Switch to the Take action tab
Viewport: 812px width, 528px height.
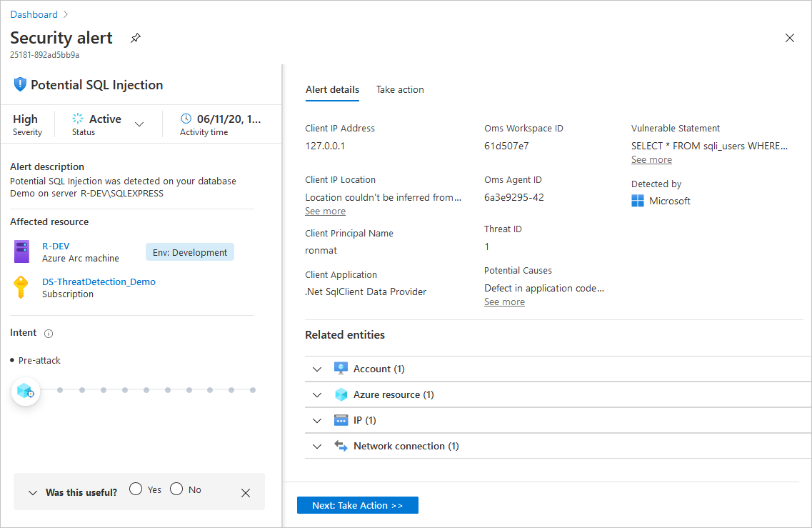click(400, 90)
